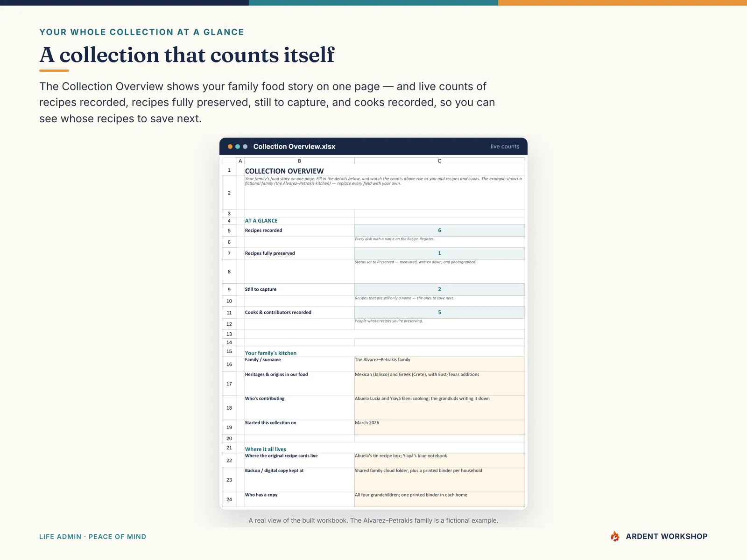Click the orange window dot
Image resolution: width=747 pixels, height=560 pixels.
click(230, 147)
